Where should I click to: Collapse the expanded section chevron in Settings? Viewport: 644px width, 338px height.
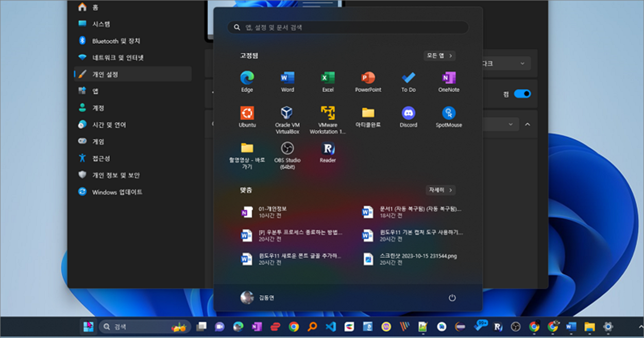pos(528,124)
